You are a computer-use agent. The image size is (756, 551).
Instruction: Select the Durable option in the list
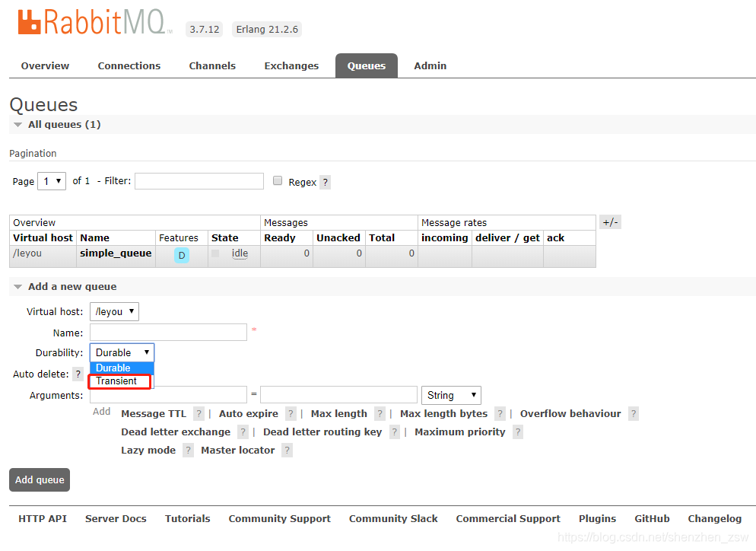122,368
